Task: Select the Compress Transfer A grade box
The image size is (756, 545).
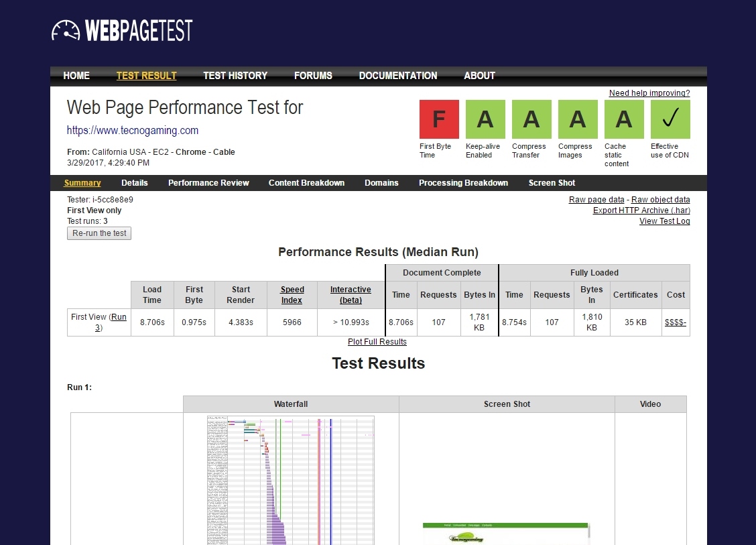Action: 531,119
